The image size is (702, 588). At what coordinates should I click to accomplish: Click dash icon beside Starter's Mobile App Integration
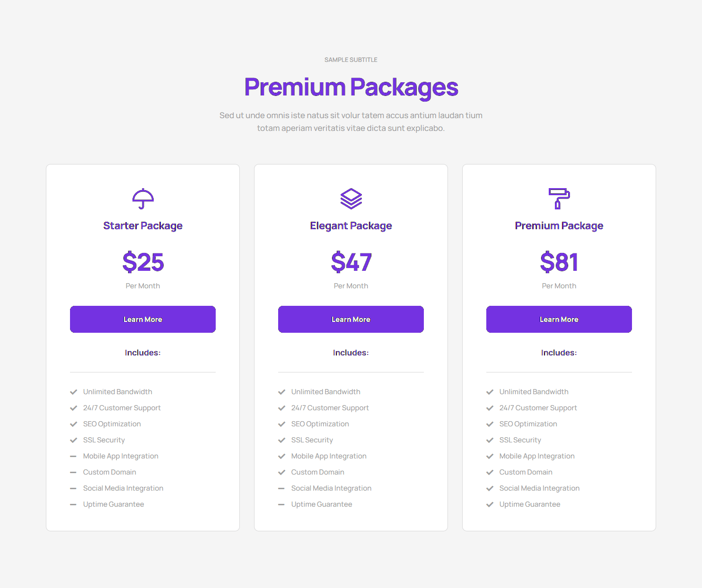(73, 456)
